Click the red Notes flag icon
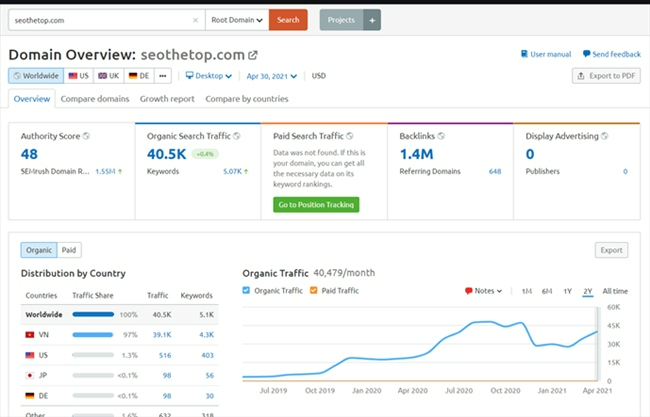 [468, 291]
